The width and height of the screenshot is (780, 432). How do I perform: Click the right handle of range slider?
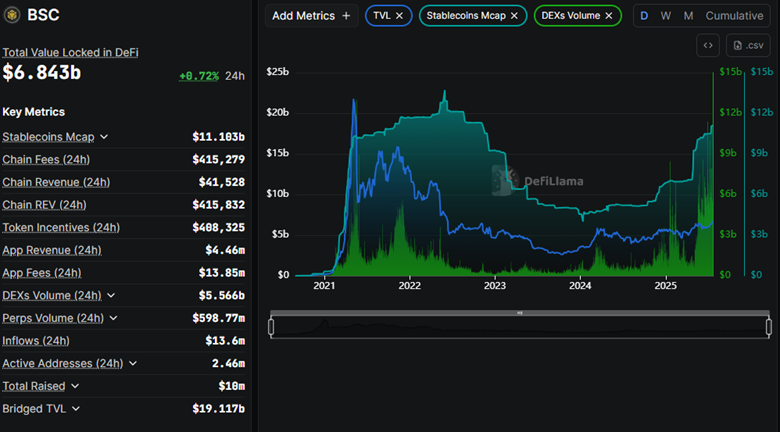click(x=768, y=327)
